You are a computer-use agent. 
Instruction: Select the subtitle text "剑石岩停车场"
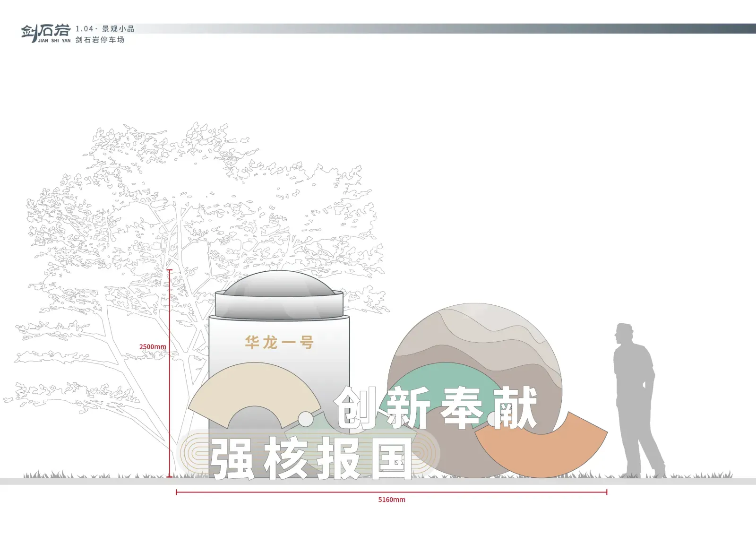point(100,40)
